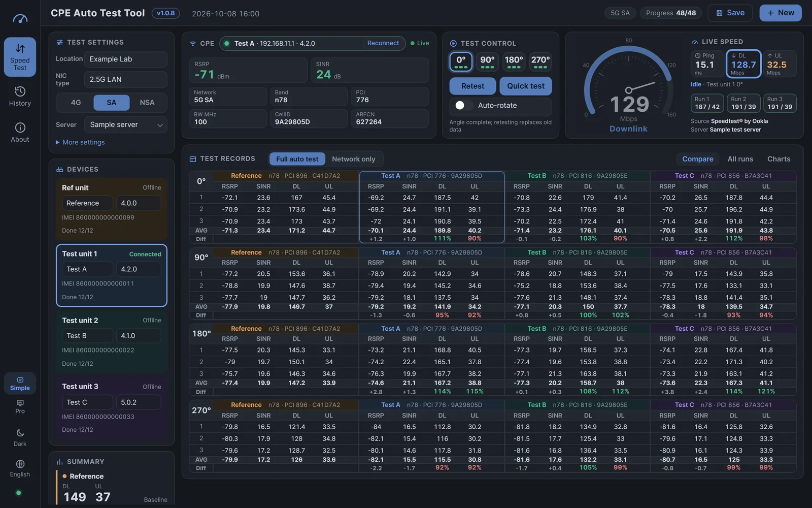Open the Speed Test sidebar page
Viewport: 812px width, 508px height.
tap(20, 57)
